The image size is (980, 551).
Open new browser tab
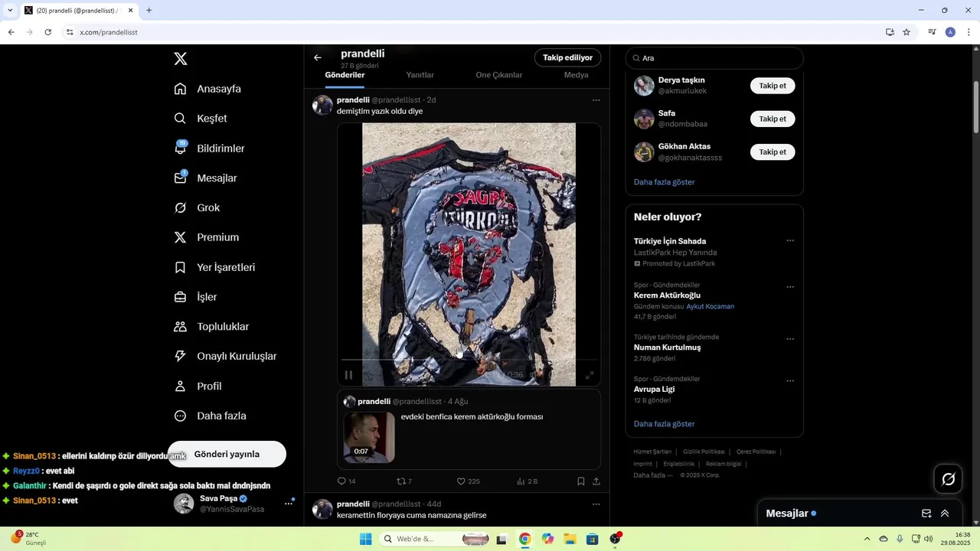point(149,11)
